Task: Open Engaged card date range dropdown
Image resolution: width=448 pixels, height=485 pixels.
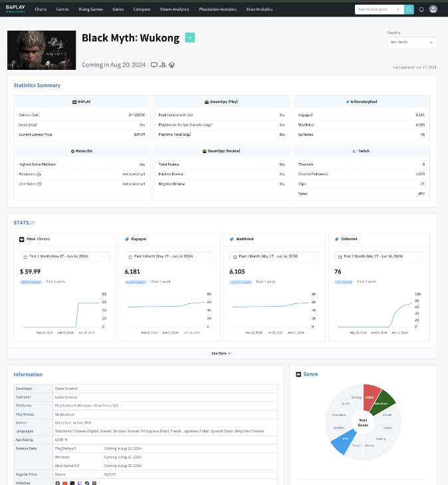Action: [169, 256]
